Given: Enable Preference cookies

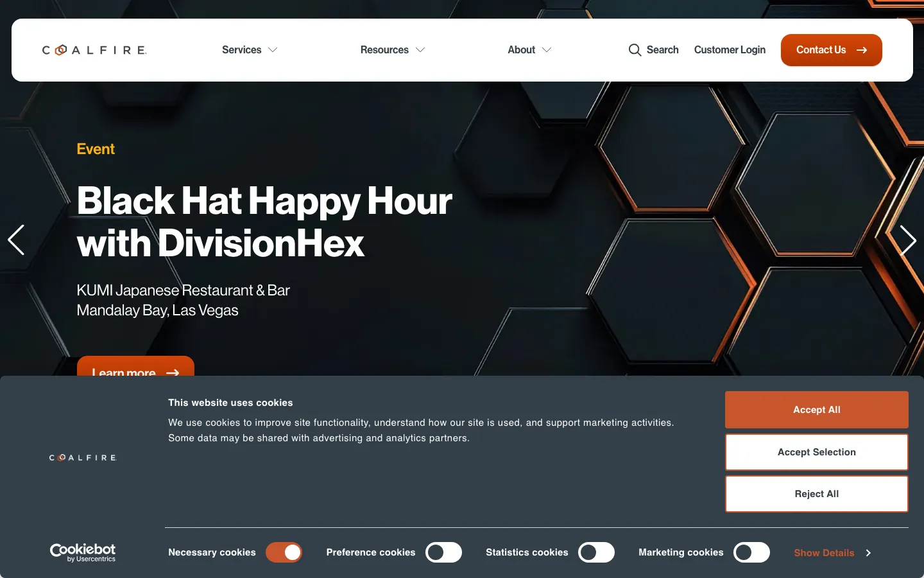Looking at the screenshot, I should [443, 552].
